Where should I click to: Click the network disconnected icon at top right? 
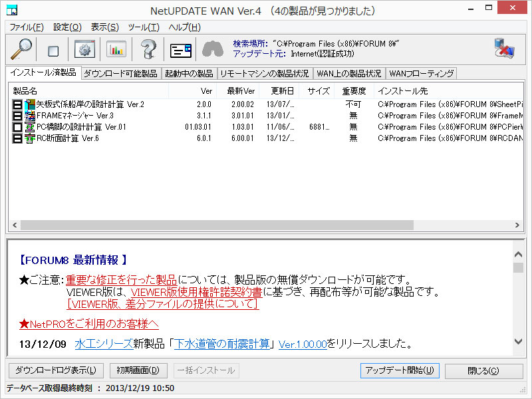504,49
